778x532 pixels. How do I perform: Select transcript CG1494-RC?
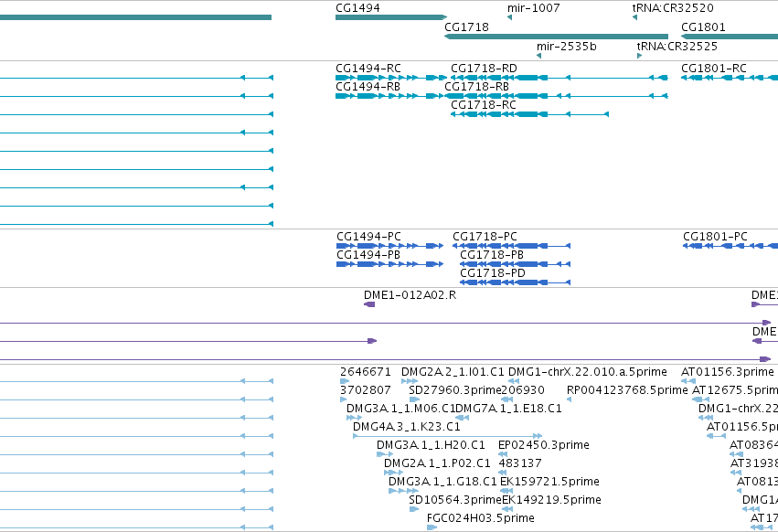391,78
